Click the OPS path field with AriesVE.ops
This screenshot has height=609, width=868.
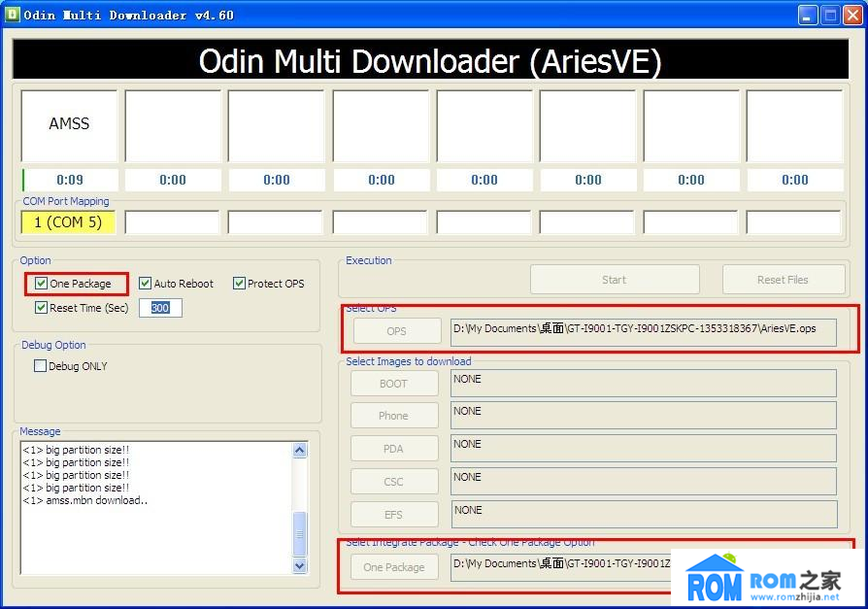(644, 332)
